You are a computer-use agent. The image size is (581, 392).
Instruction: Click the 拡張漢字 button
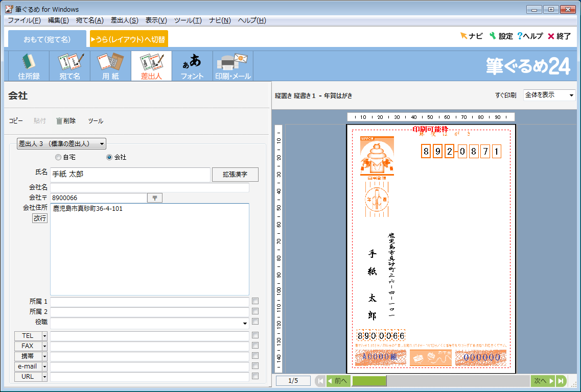pyautogui.click(x=235, y=175)
